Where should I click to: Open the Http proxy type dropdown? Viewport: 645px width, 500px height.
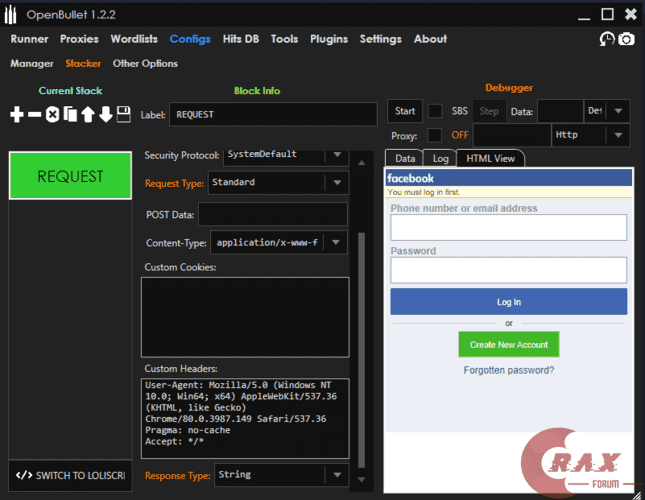point(618,135)
